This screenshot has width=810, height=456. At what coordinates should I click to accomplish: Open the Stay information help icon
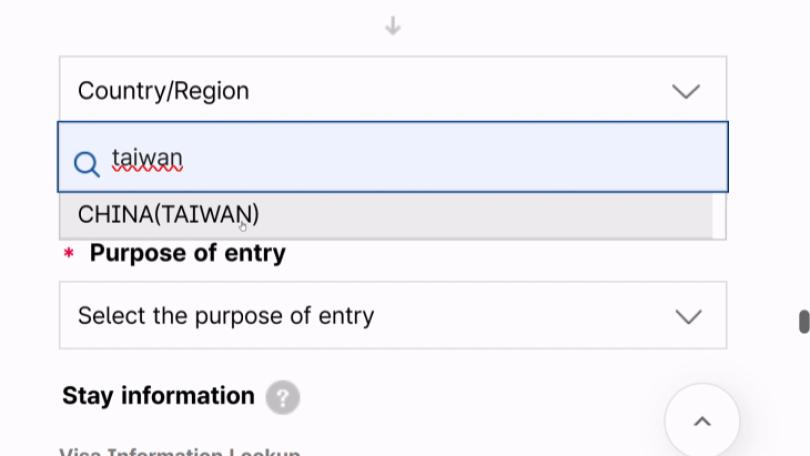click(282, 397)
